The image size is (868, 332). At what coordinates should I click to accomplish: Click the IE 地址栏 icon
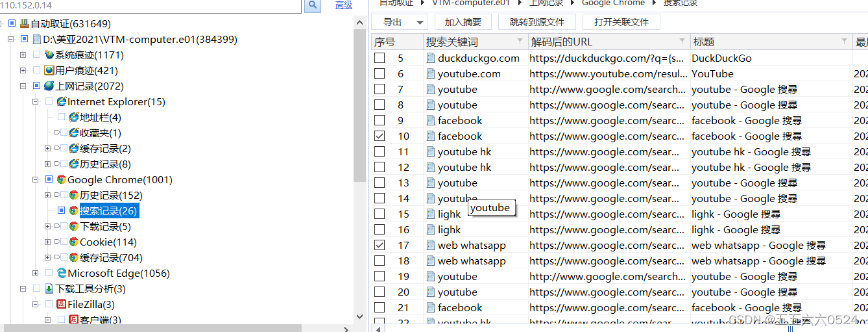click(74, 118)
